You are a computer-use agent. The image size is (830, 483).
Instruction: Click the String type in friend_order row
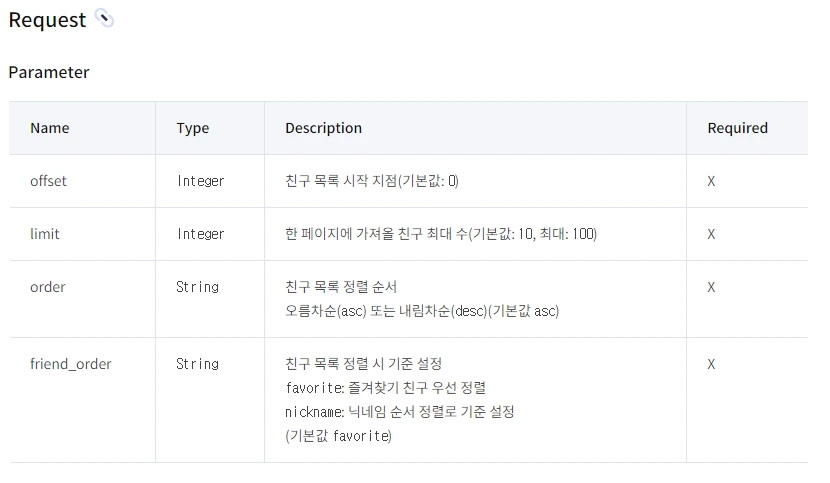click(x=197, y=364)
